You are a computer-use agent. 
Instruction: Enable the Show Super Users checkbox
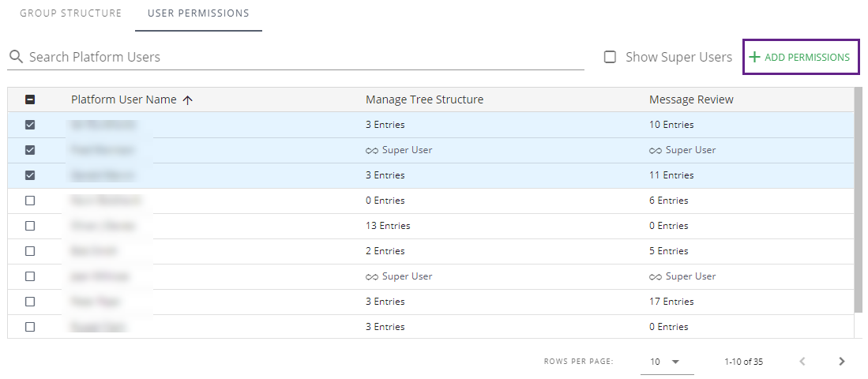pyautogui.click(x=610, y=57)
